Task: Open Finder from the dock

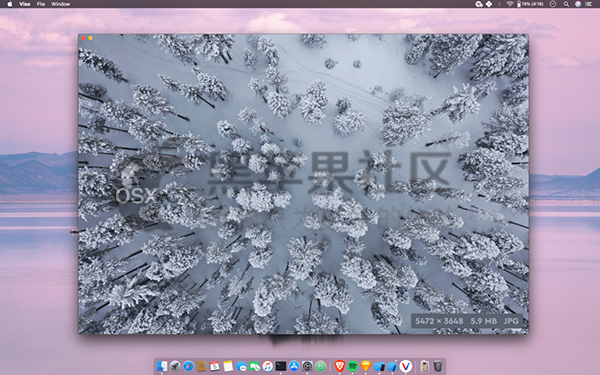Action: tap(162, 366)
